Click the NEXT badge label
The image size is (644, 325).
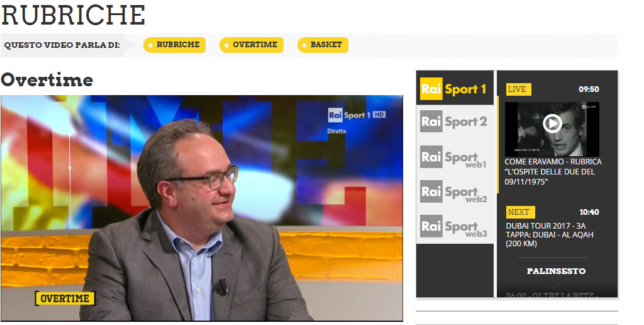coord(520,212)
